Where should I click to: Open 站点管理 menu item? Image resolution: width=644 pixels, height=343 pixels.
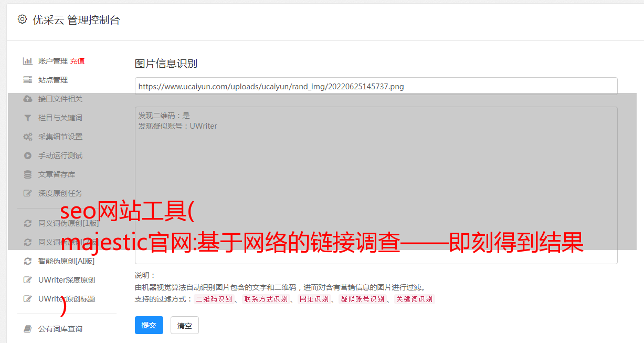click(53, 80)
